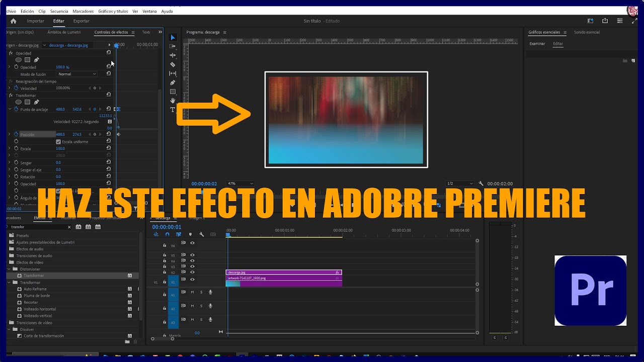
Task: Open playback resolution 1/2 dropdown
Action: pos(460,184)
